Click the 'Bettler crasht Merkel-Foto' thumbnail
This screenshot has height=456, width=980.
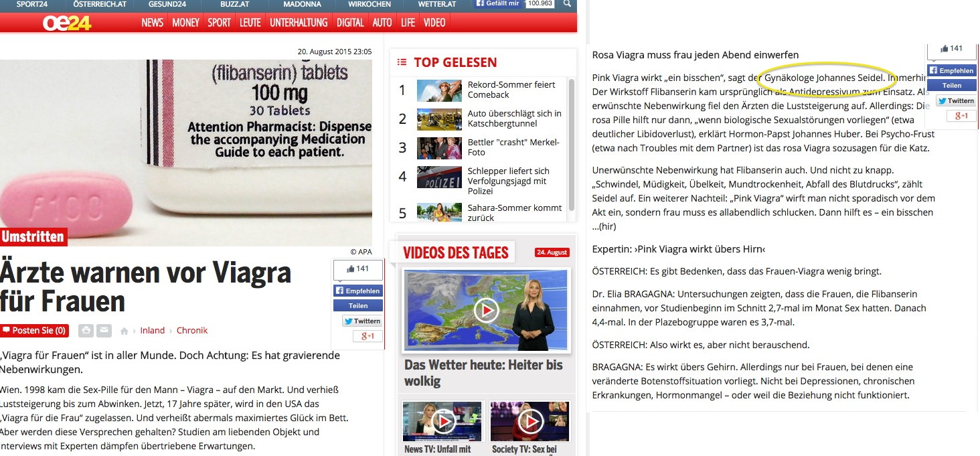point(439,148)
